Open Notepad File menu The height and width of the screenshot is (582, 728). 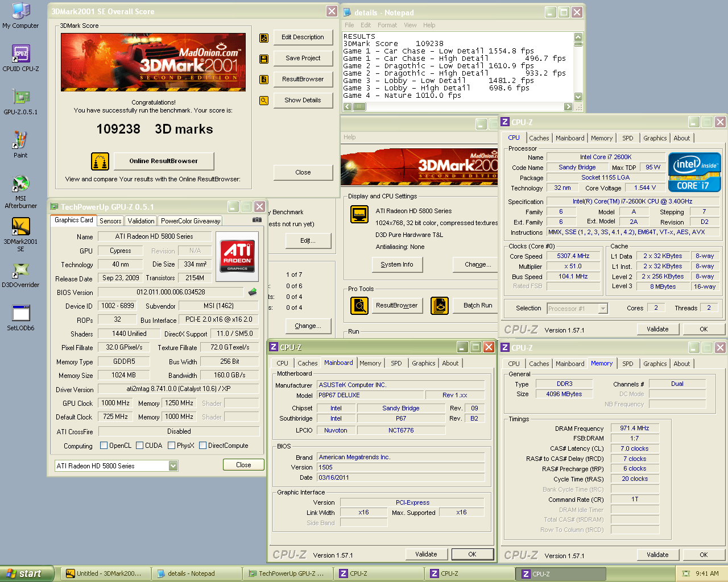coord(349,25)
